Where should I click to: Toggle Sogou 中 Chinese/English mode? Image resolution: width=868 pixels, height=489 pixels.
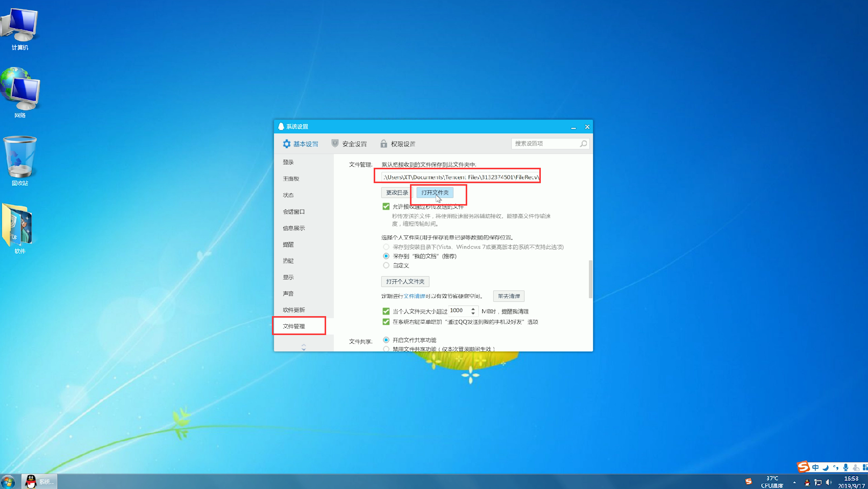click(815, 468)
